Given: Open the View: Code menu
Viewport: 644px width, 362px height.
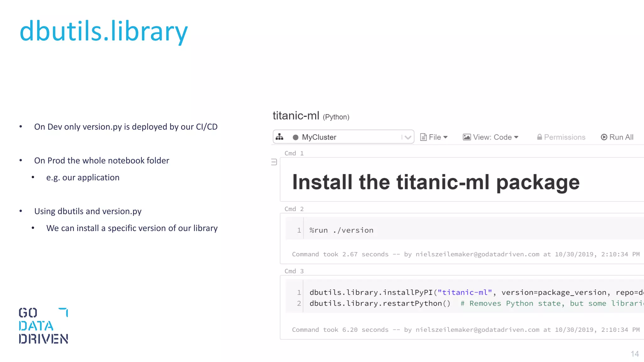Looking at the screenshot, I should [491, 137].
